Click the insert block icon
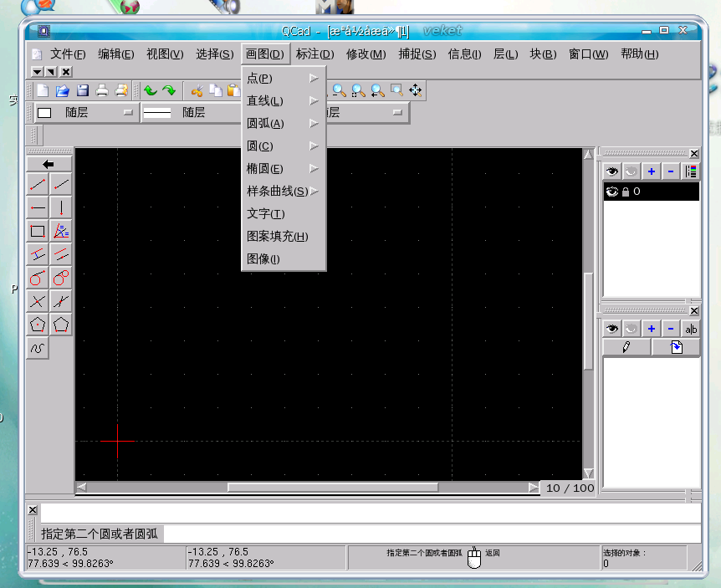721x588 pixels. tap(676, 347)
